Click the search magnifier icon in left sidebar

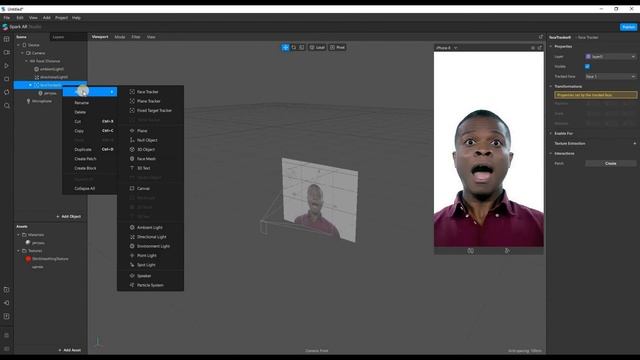[7, 106]
